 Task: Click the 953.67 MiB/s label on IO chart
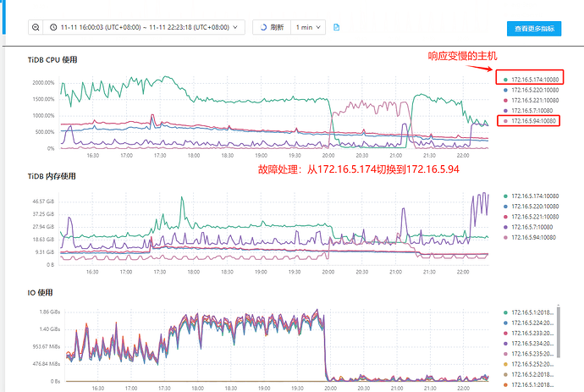click(47, 346)
